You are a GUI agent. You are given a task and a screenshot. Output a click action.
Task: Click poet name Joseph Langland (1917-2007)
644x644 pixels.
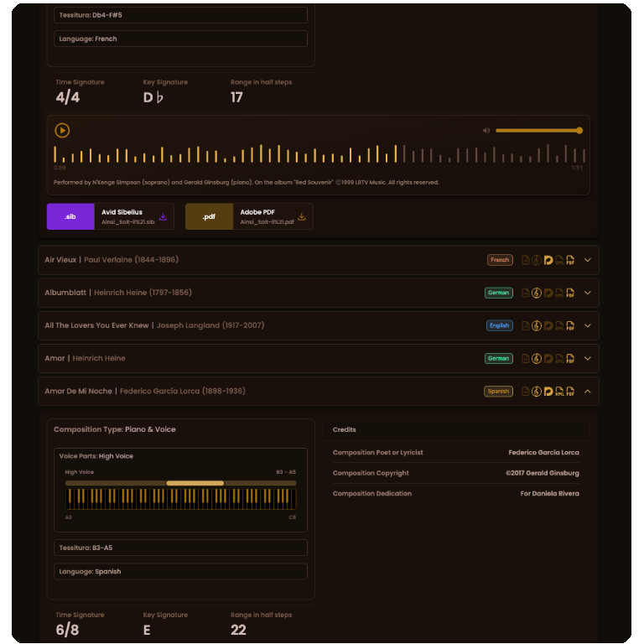[x=210, y=325]
